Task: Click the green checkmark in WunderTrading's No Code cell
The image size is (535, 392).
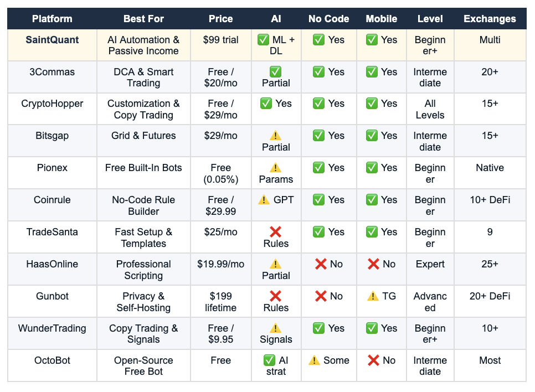Action: (318, 328)
